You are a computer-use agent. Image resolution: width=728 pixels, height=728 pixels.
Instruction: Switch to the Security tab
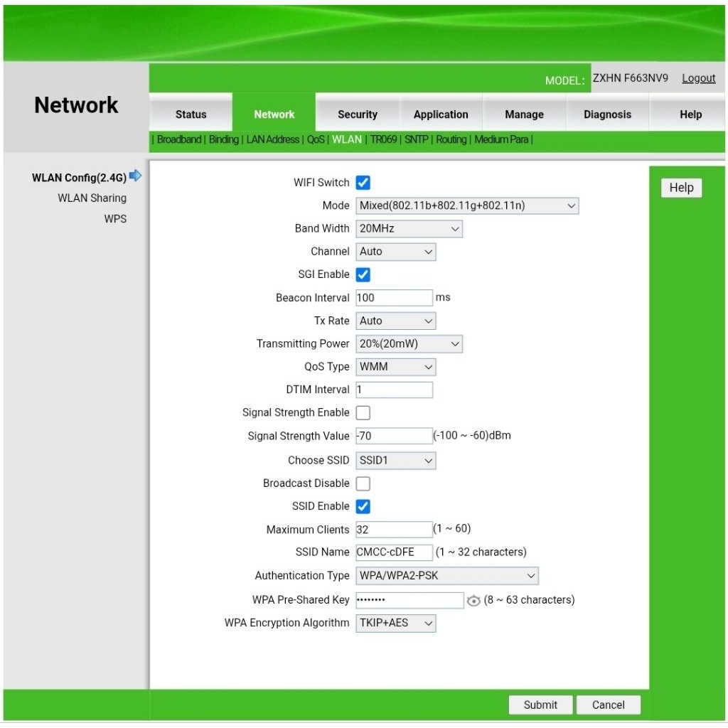358,114
